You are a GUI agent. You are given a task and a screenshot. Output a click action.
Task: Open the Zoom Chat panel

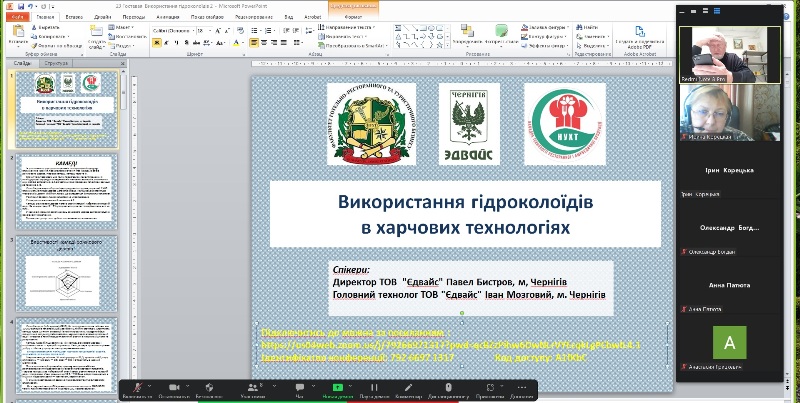point(299,387)
